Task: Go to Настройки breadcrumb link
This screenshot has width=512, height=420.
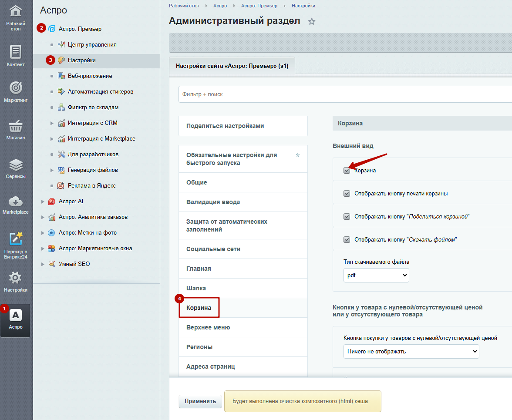Action: click(x=303, y=6)
